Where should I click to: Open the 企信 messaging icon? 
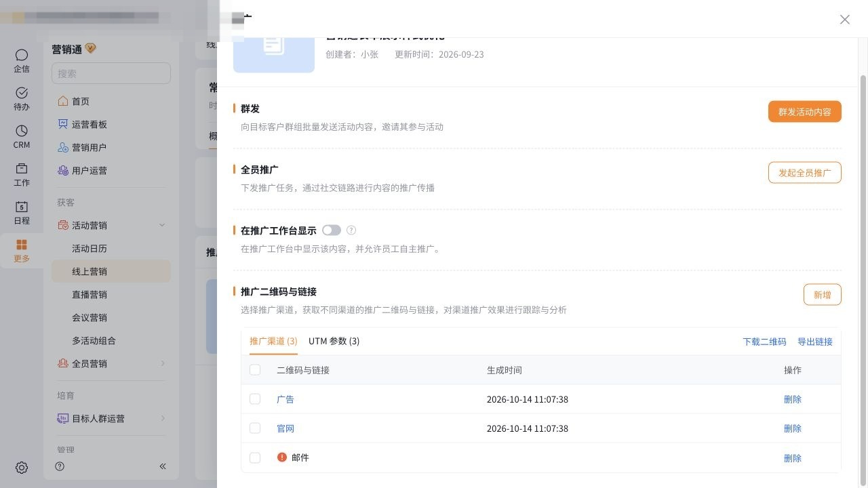pos(22,55)
